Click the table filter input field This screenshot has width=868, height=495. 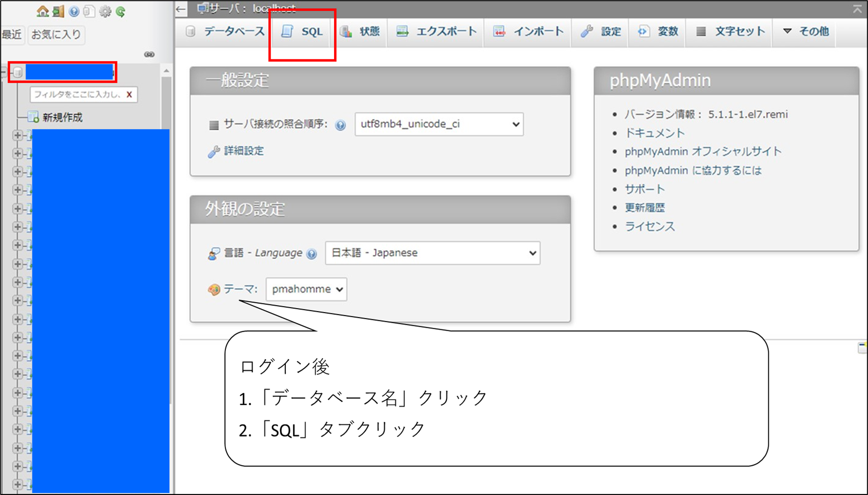pos(76,94)
